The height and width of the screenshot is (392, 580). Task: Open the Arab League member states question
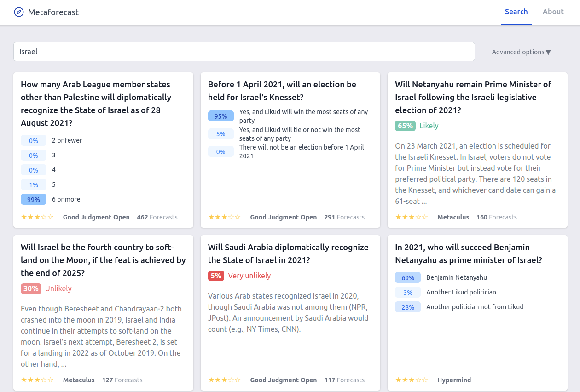(x=96, y=104)
